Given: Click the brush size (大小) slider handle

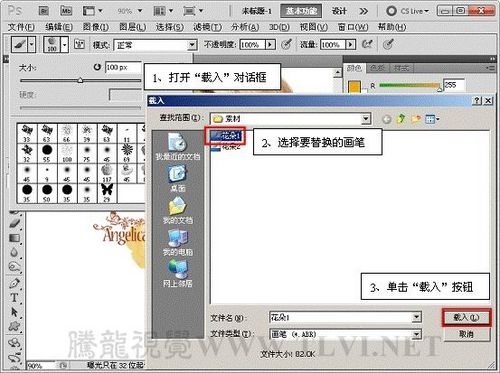Looking at the screenshot, I should [80, 80].
